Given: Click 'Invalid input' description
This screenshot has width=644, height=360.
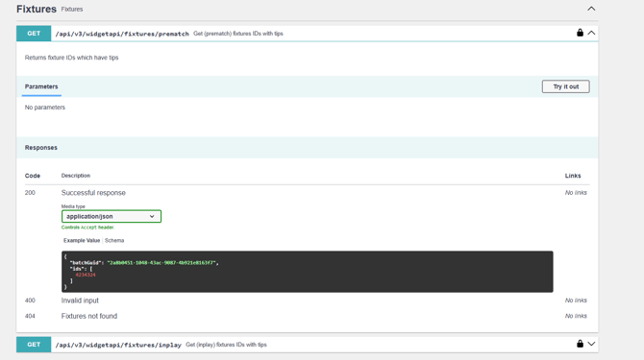Looking at the screenshot, I should [x=80, y=300].
